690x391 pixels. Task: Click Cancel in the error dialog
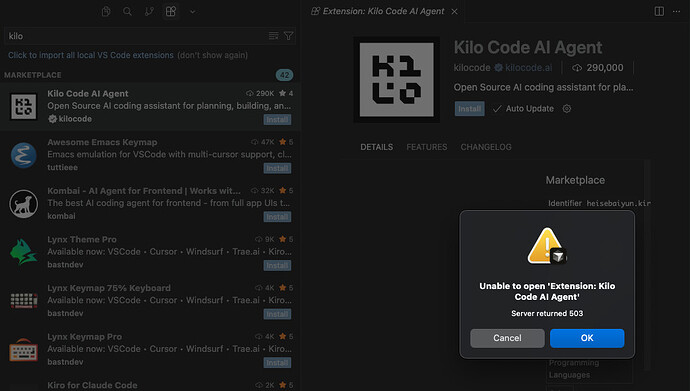507,338
